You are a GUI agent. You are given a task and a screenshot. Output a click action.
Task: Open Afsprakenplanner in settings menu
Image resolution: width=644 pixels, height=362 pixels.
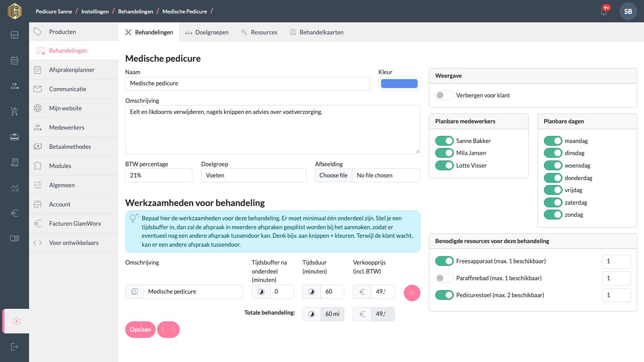pyautogui.click(x=74, y=70)
